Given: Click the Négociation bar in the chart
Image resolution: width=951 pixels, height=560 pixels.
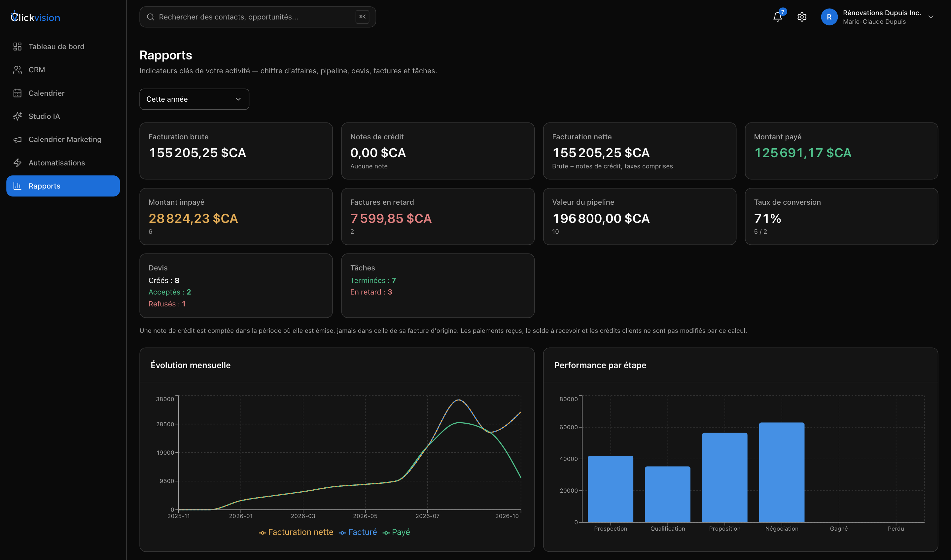Looking at the screenshot, I should coord(782,472).
